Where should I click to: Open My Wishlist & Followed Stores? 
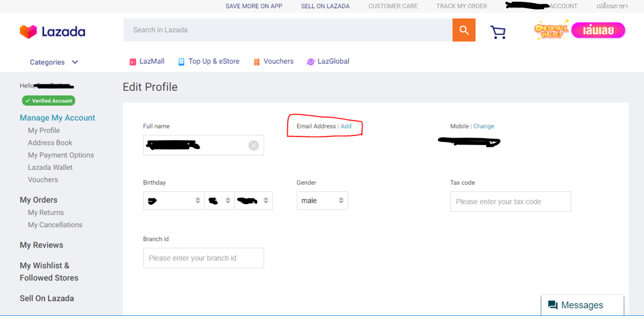[49, 271]
